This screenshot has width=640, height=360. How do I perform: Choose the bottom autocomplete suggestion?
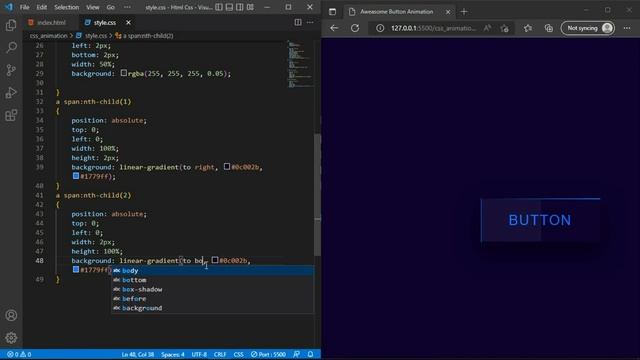tap(213, 280)
